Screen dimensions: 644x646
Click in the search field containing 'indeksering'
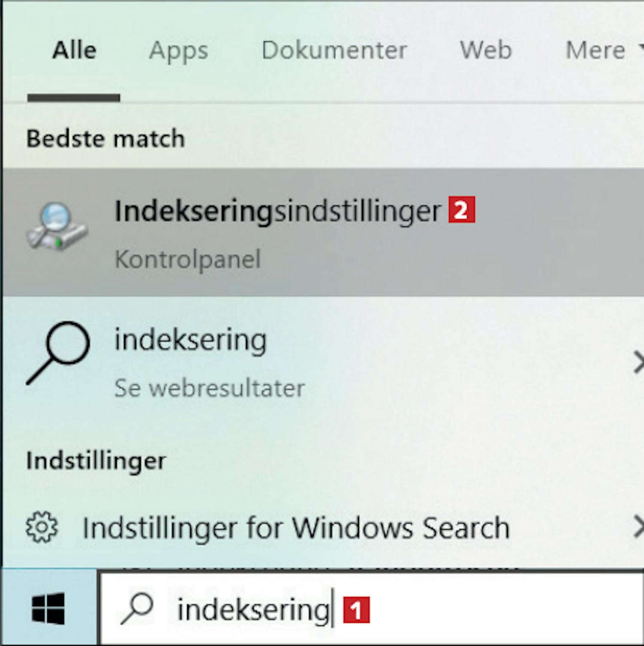[372, 608]
